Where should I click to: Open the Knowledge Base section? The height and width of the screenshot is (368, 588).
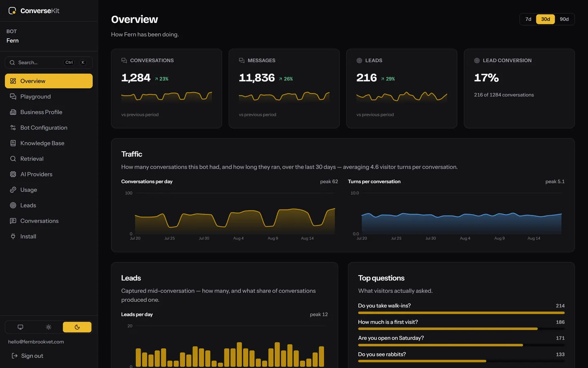49,143
